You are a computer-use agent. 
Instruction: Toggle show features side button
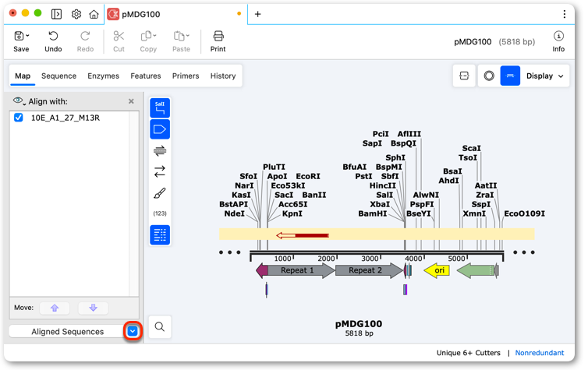pos(160,129)
